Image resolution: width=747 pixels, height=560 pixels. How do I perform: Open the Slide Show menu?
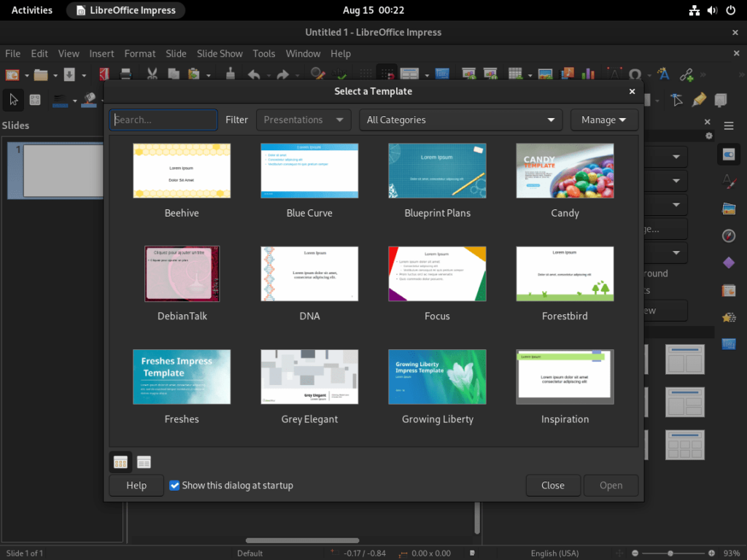(220, 54)
